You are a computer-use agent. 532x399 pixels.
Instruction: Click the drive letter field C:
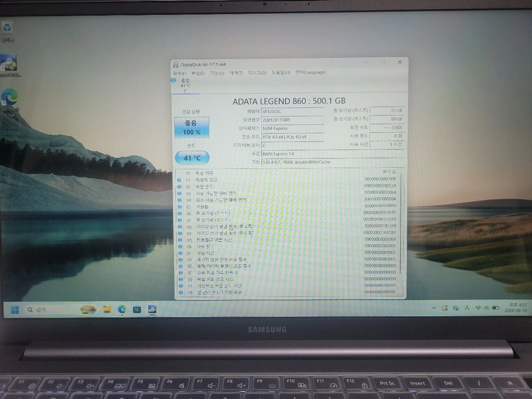(293, 145)
